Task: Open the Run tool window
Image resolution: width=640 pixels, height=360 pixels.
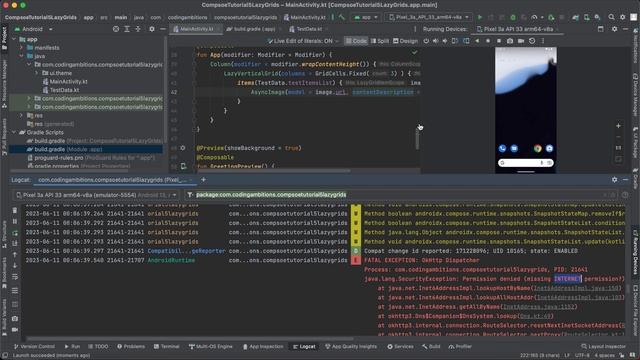Action: [72, 347]
